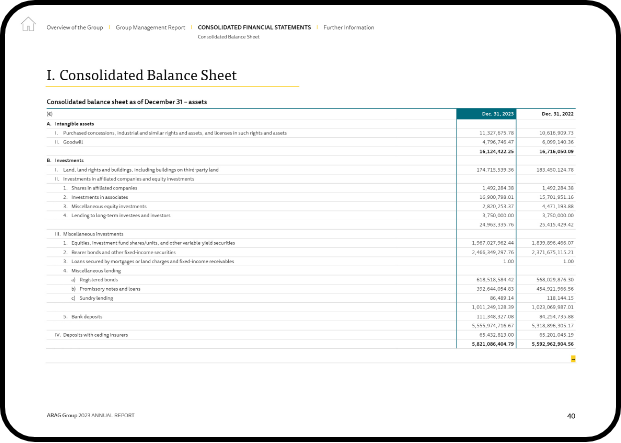Click the 'Purchased concessions, industrial and similar rights' row
The width and height of the screenshot is (621, 443).
[310, 133]
